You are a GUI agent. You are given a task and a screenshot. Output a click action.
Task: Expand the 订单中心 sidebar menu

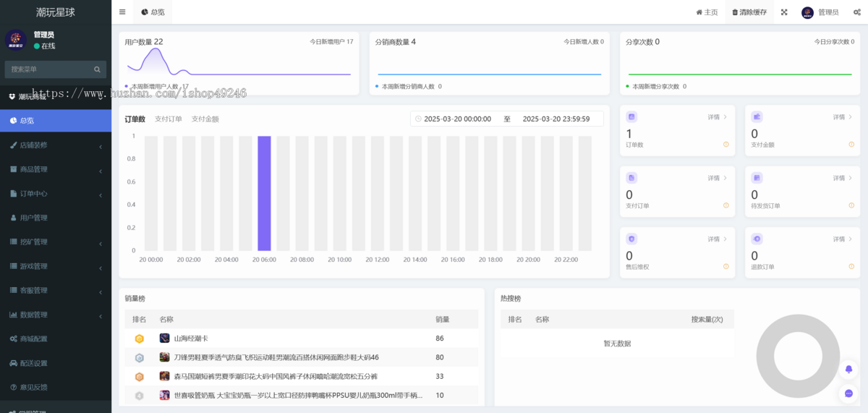[56, 193]
